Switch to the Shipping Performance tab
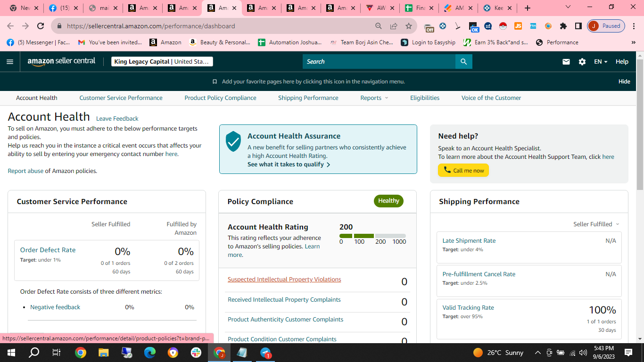This screenshot has width=644, height=362. pyautogui.click(x=308, y=98)
